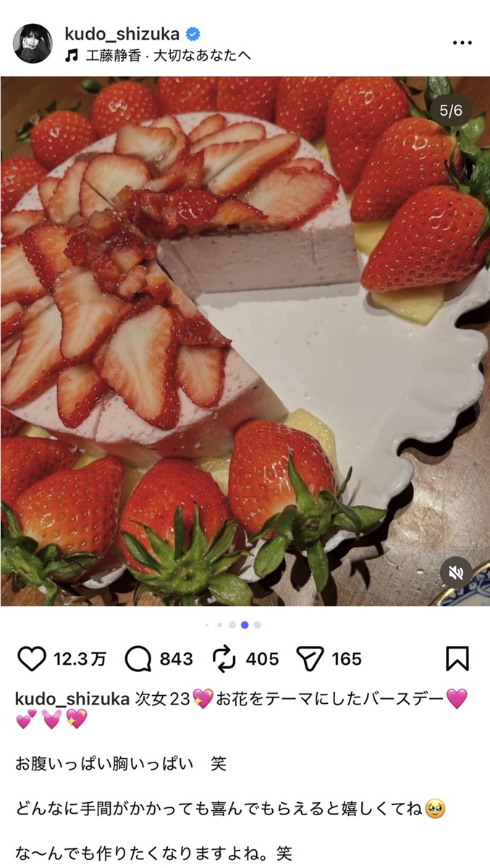Open kudo_shizuka's profile picture
Viewport: 490px width, 868px height.
pos(33,43)
